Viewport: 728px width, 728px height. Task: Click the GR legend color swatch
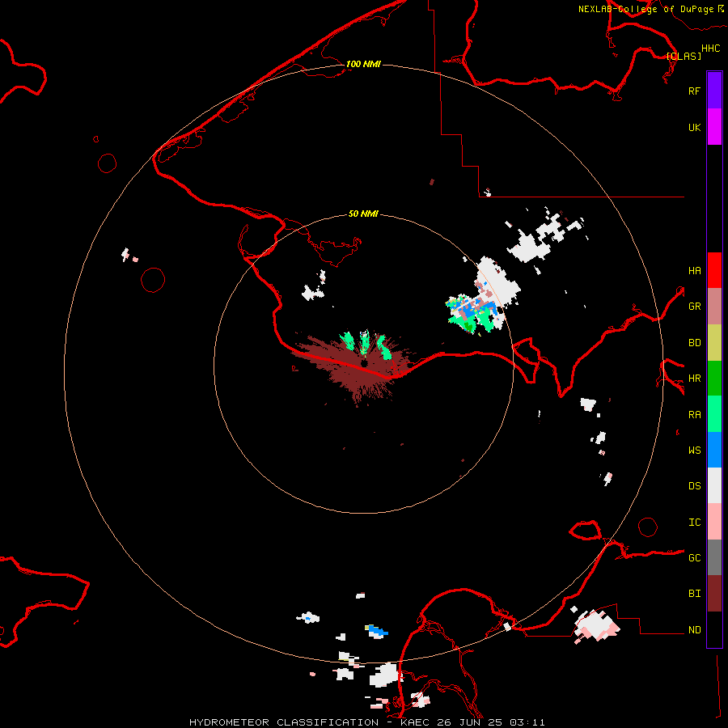(x=714, y=306)
